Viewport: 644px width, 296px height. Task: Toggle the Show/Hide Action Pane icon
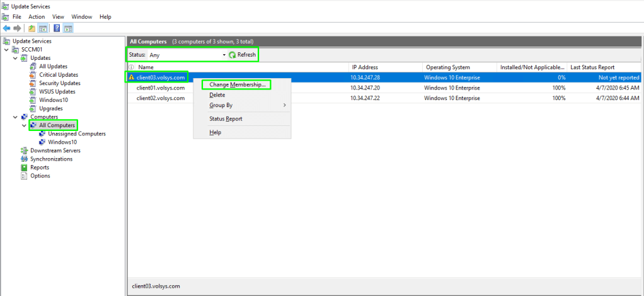[68, 28]
